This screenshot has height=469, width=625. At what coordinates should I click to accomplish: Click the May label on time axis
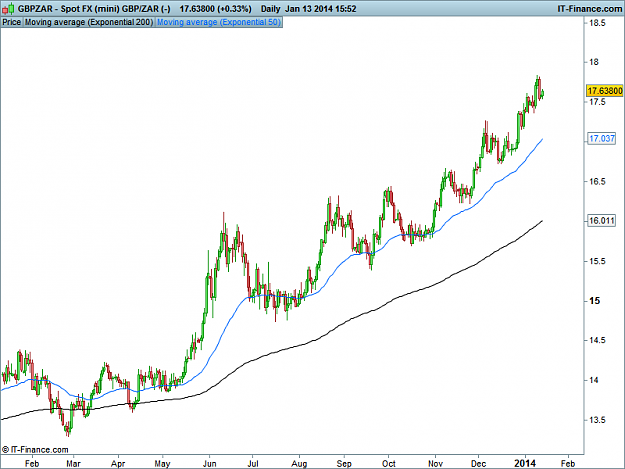(162, 464)
